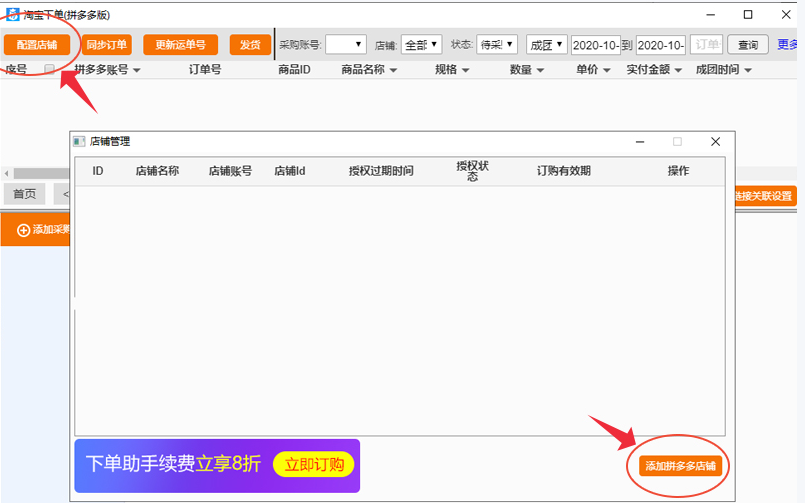Click the 添加拼多多店铺 button
This screenshot has width=805, height=503.
(x=680, y=466)
